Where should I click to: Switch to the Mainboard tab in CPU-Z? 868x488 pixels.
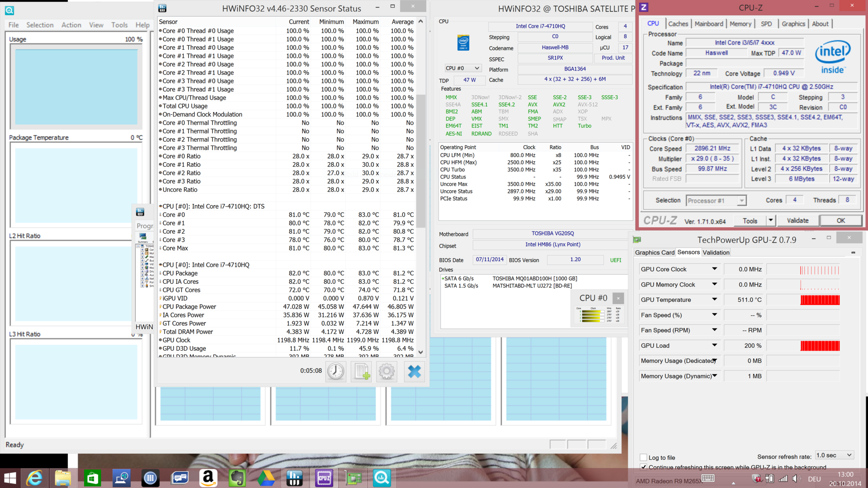coord(708,24)
